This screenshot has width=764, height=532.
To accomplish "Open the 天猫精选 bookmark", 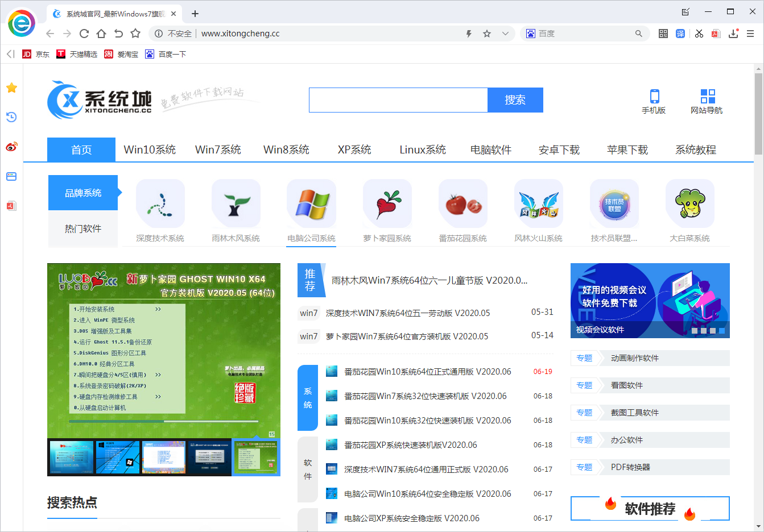I will (77, 54).
